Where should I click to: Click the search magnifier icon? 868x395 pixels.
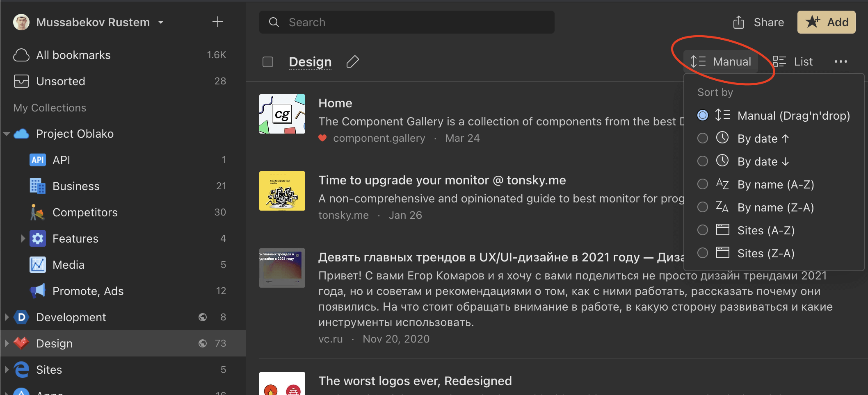[x=274, y=22]
